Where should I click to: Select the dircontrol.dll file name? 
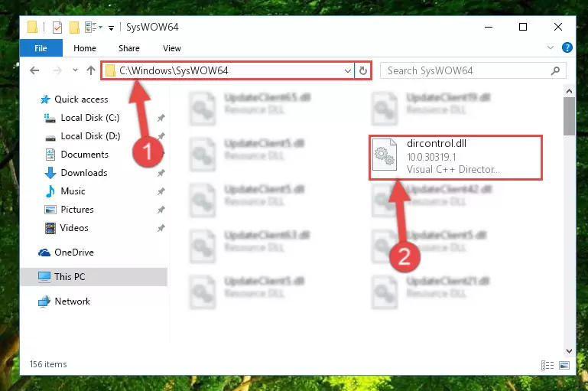click(x=437, y=143)
